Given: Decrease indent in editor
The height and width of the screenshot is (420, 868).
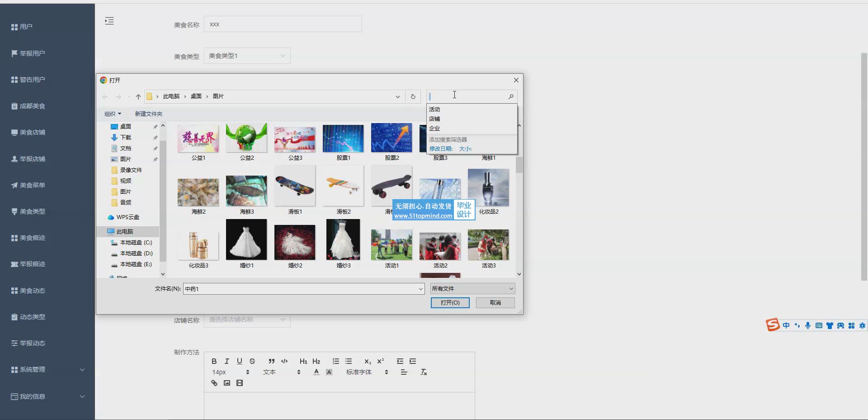Looking at the screenshot, I should point(400,361).
